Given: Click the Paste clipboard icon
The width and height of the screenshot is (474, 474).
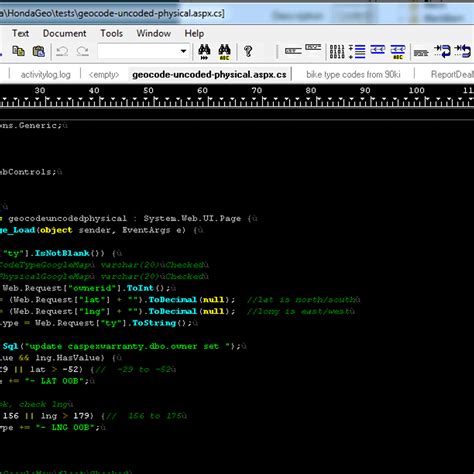Looking at the screenshot, I should [39, 51].
